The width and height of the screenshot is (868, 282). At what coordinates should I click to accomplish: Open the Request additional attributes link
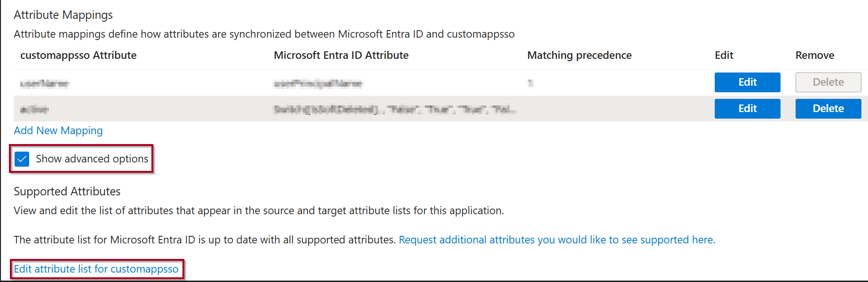point(557,240)
